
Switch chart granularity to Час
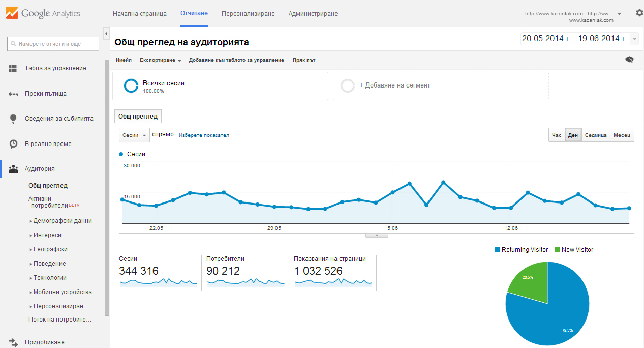tap(557, 135)
